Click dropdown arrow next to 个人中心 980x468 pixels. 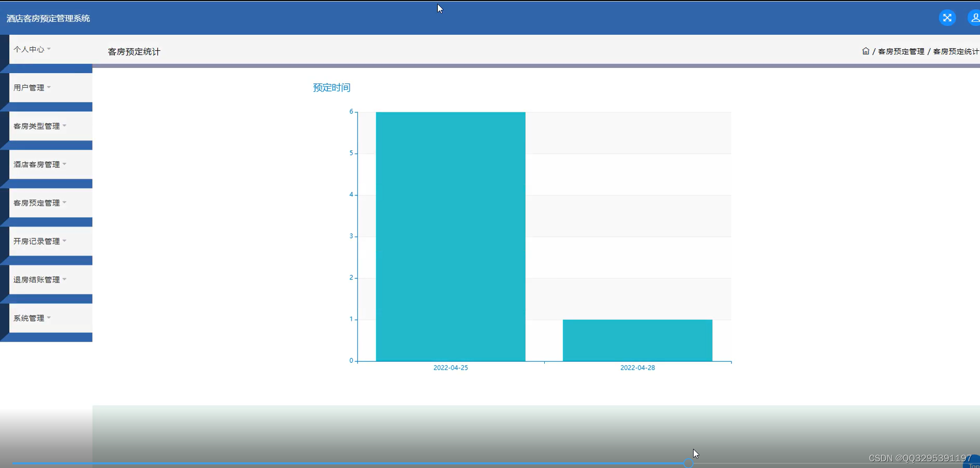pyautogui.click(x=49, y=49)
